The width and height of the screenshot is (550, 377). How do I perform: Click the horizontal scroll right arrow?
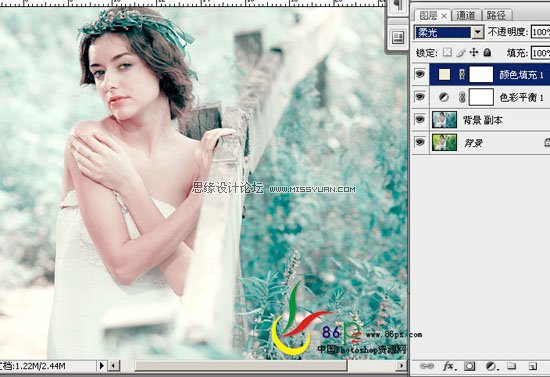tap(401, 365)
